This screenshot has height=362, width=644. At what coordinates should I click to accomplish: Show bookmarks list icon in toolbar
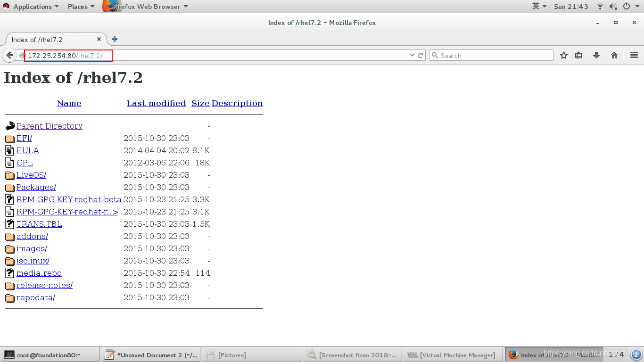coord(578,55)
